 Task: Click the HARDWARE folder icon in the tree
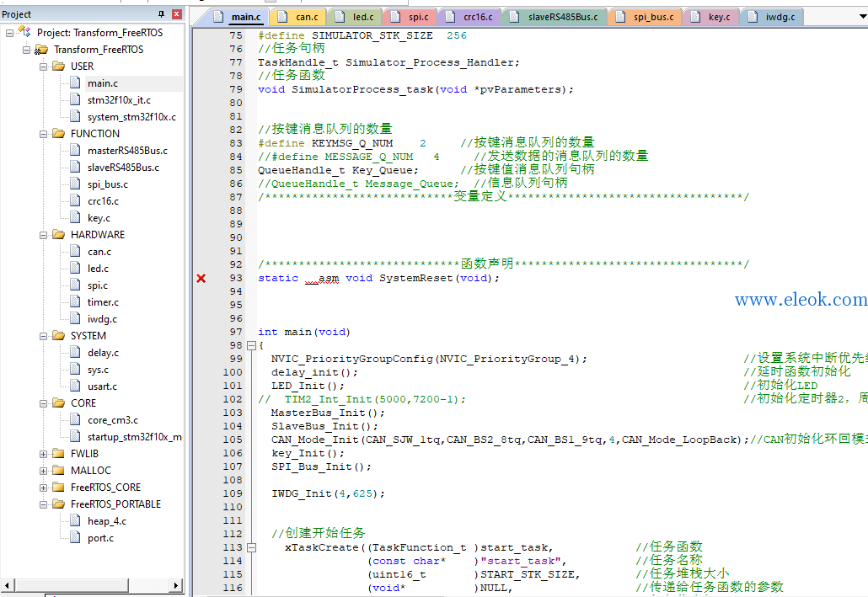(59, 235)
